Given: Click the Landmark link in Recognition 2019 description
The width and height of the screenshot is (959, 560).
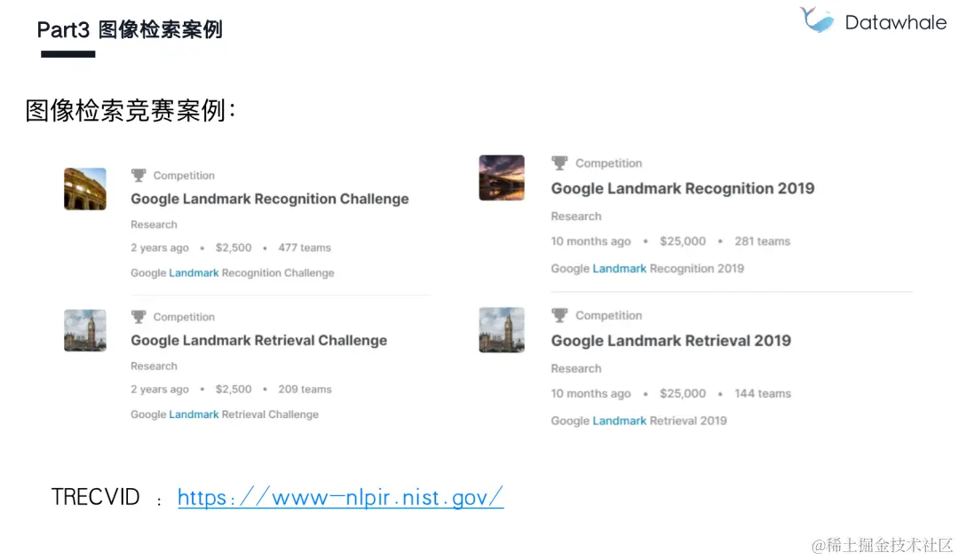Looking at the screenshot, I should pyautogui.click(x=620, y=268).
